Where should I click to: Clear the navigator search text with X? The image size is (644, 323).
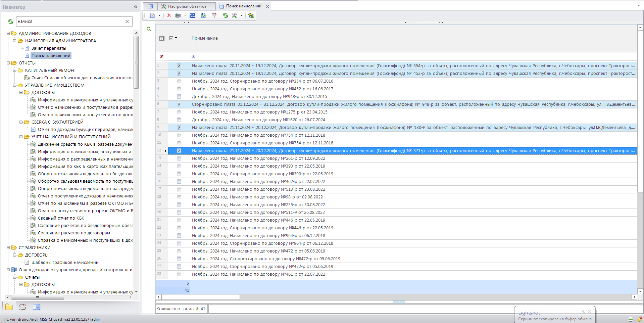tap(127, 21)
